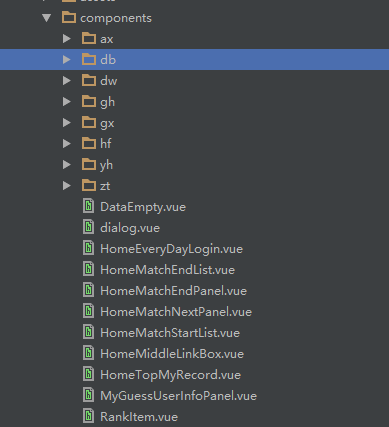
Task: Expand the zt folder arrow
Action: pyautogui.click(x=67, y=186)
